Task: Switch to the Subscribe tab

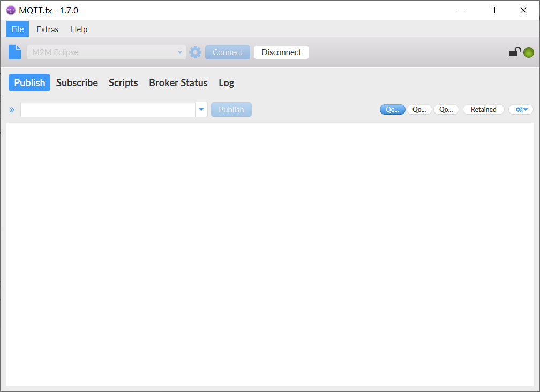Action: (77, 82)
